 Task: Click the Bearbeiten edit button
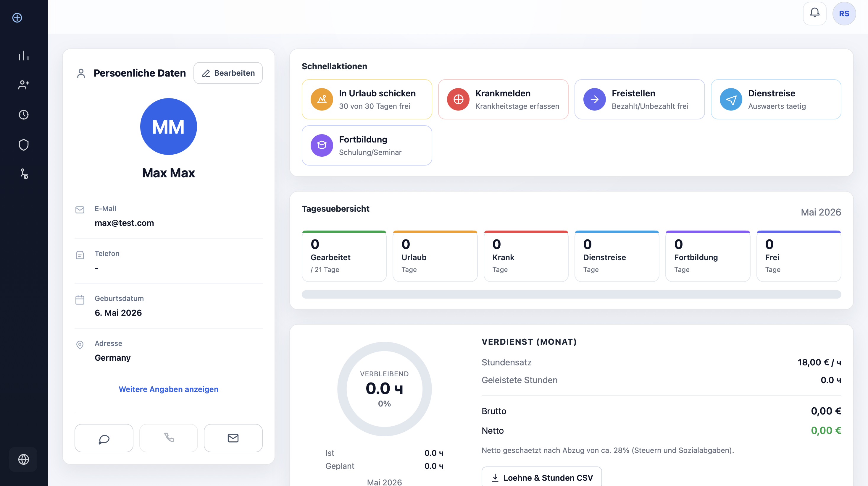(228, 73)
